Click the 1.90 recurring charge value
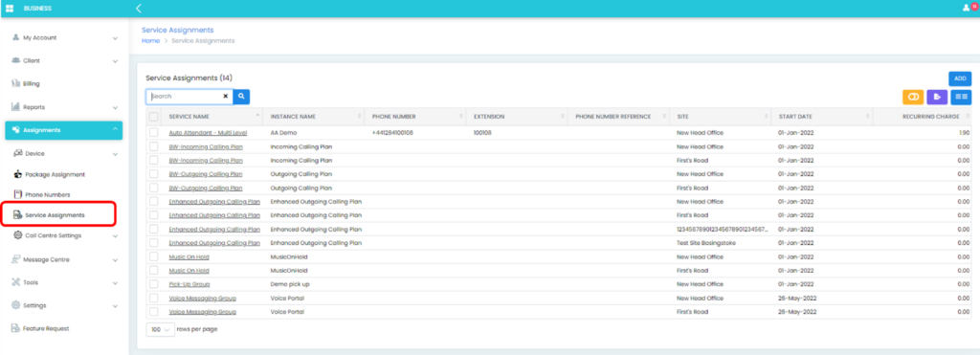The image size is (980, 355). pos(965,133)
